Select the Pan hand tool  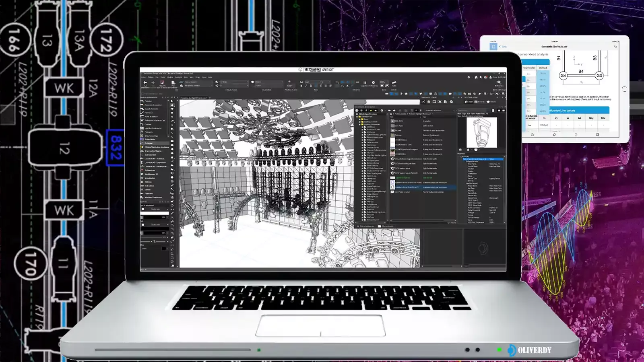point(172,105)
